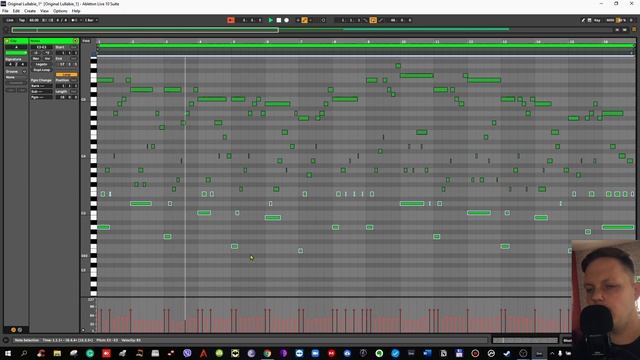Stop playback with the square Stop button
The width and height of the screenshot is (640, 360).
(279, 20)
